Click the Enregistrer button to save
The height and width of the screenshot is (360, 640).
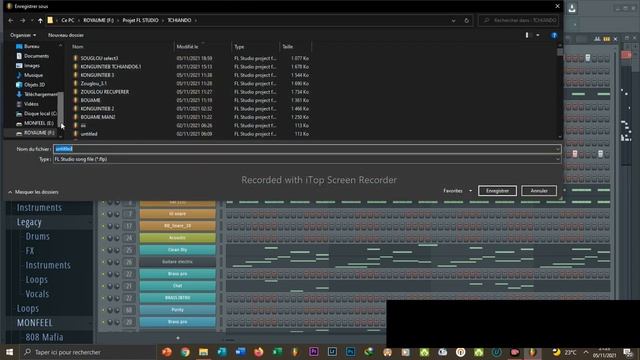497,191
